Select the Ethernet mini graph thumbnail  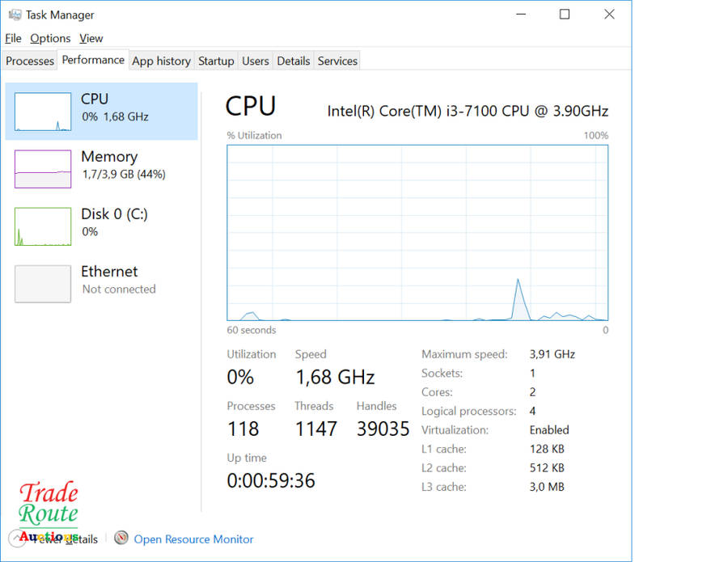(x=43, y=284)
